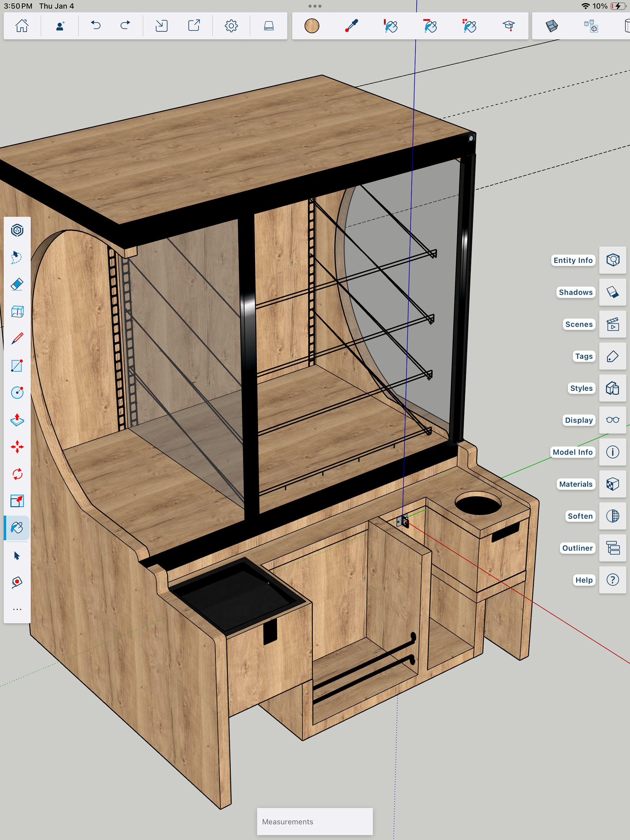
Task: Open the Display panel glasses icon
Action: pyautogui.click(x=612, y=420)
